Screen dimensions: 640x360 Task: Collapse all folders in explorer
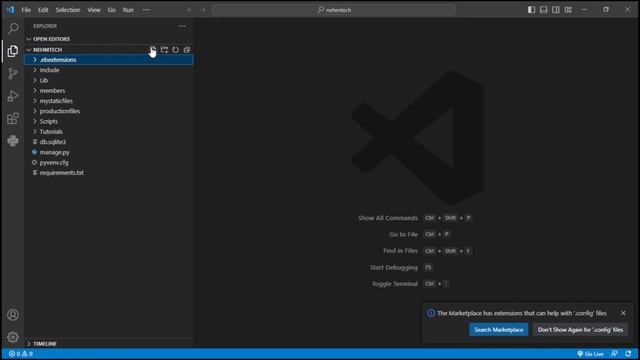(x=187, y=50)
